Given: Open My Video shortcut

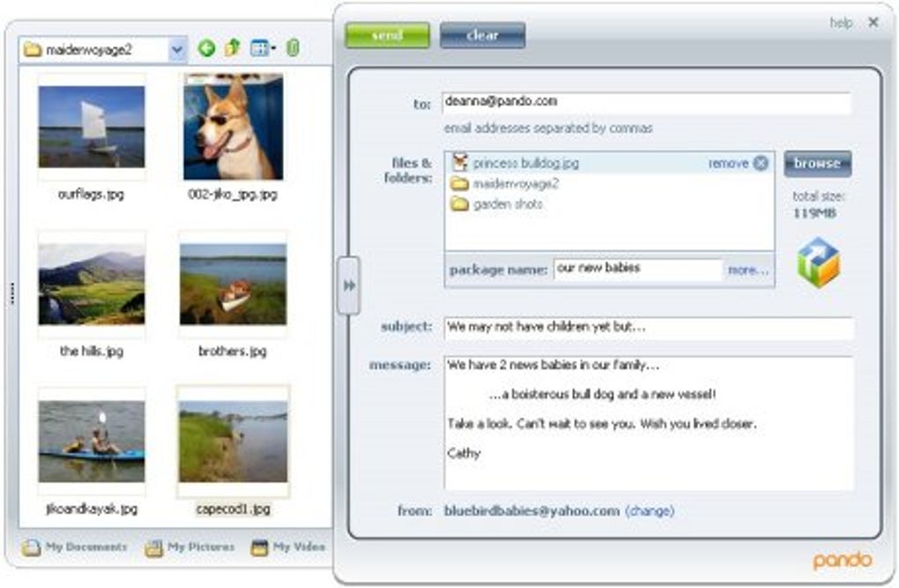Looking at the screenshot, I should 288,547.
